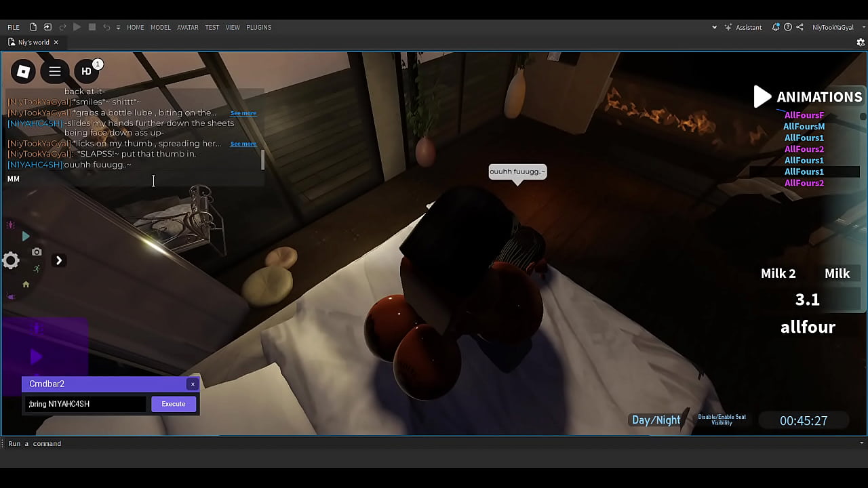
Task: Toggle Disable/Enable Seat Visibility
Action: (x=722, y=420)
